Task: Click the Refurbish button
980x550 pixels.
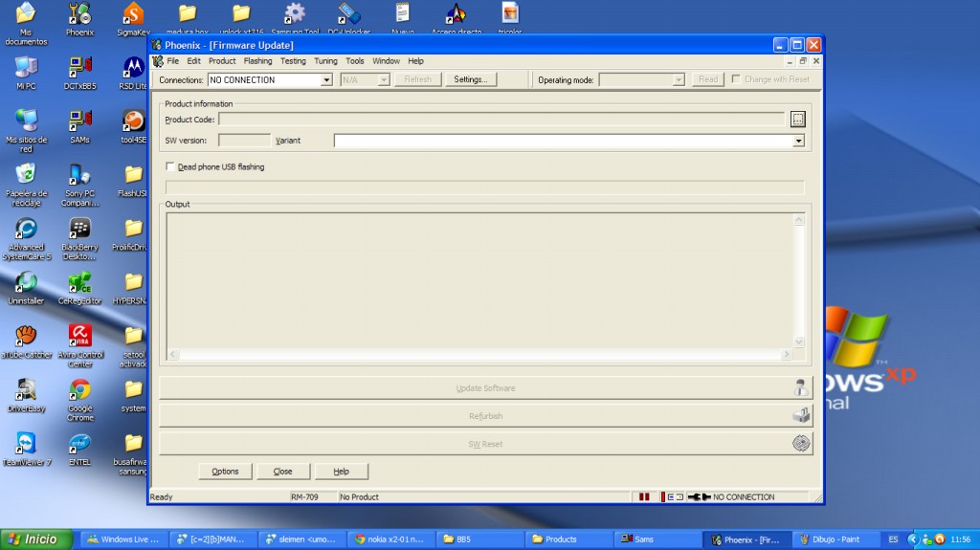Action: (x=485, y=416)
